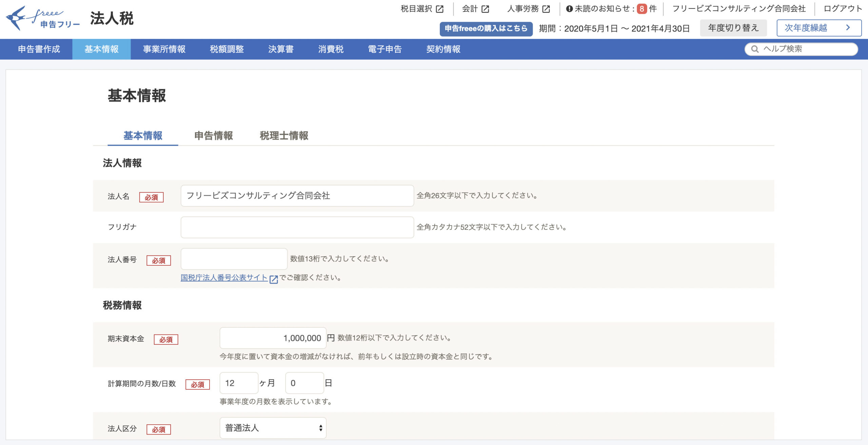Go to 事業所情報 in navigation bar

tap(164, 49)
